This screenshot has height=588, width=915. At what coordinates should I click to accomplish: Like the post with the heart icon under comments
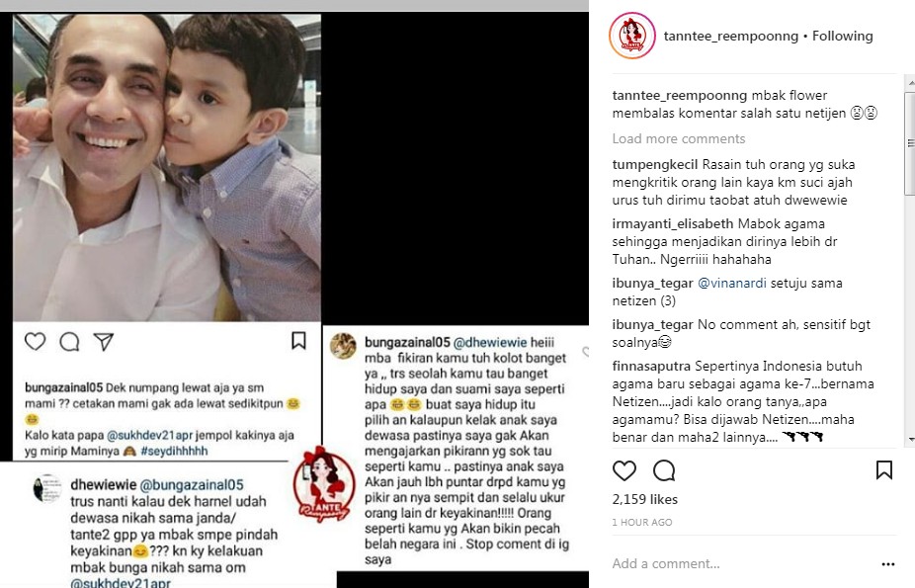point(624,470)
